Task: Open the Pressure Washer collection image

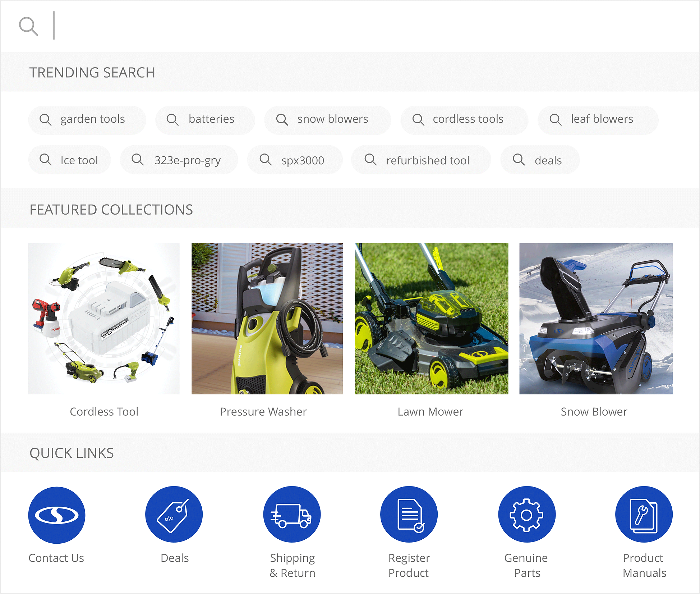Action: (x=267, y=319)
